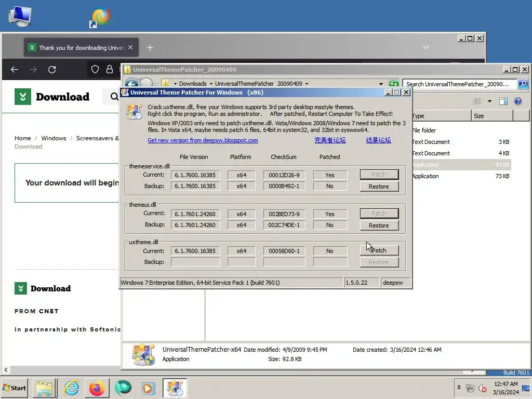Click the Type column header
Image resolution: width=532 pixels, height=399 pixels.
442,116
